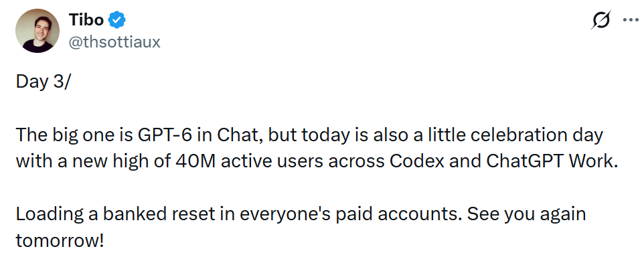The width and height of the screenshot is (644, 257).
Task: Open the three-dot more options menu
Action: 631,19
